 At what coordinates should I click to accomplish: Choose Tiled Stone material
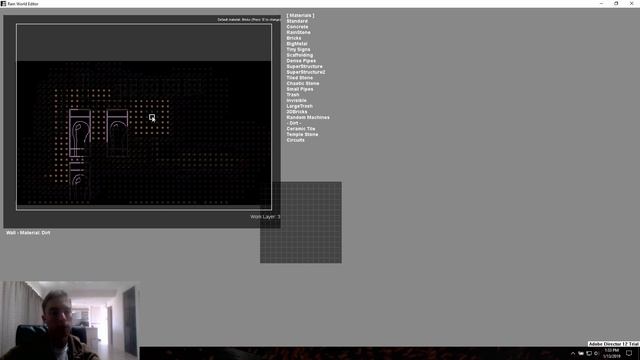pos(300,78)
